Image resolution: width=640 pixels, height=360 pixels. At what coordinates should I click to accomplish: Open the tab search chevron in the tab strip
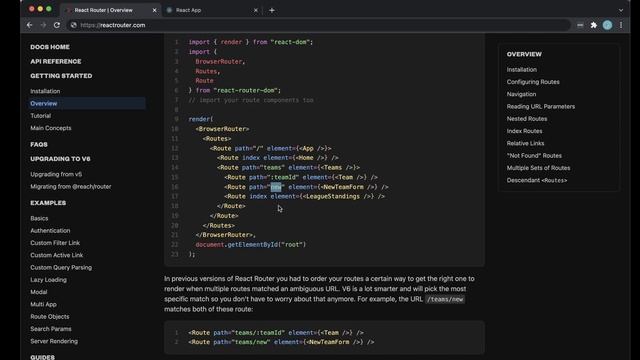pos(621,10)
